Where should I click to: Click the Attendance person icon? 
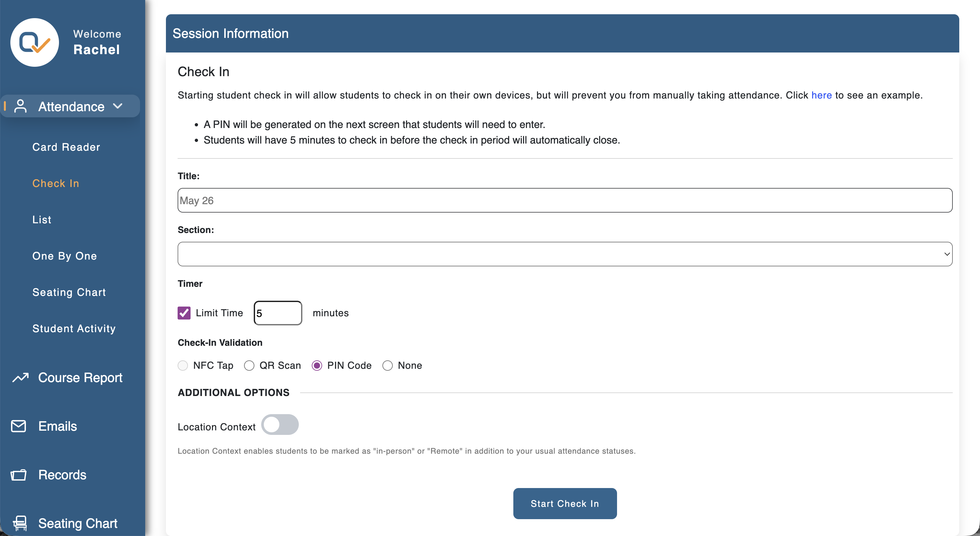click(x=20, y=106)
